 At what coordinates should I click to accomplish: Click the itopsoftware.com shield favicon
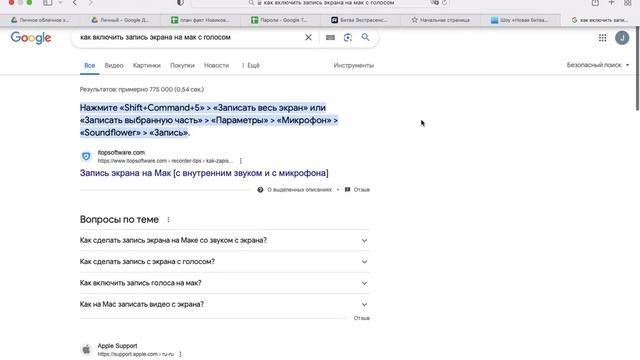click(x=86, y=156)
